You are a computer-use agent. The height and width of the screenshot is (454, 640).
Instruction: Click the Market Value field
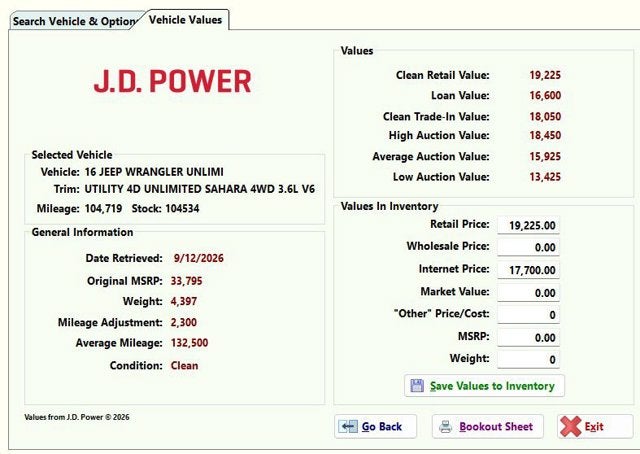coord(528,293)
